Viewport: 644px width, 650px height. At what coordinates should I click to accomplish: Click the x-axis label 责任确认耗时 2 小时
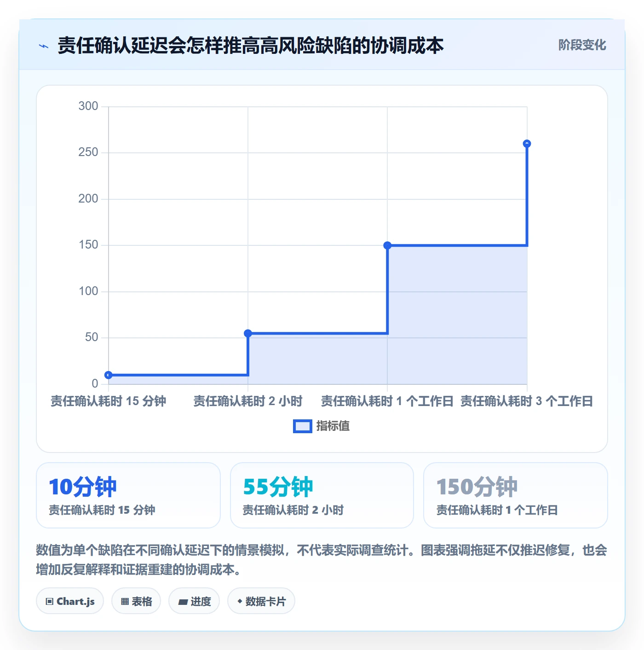point(248,401)
